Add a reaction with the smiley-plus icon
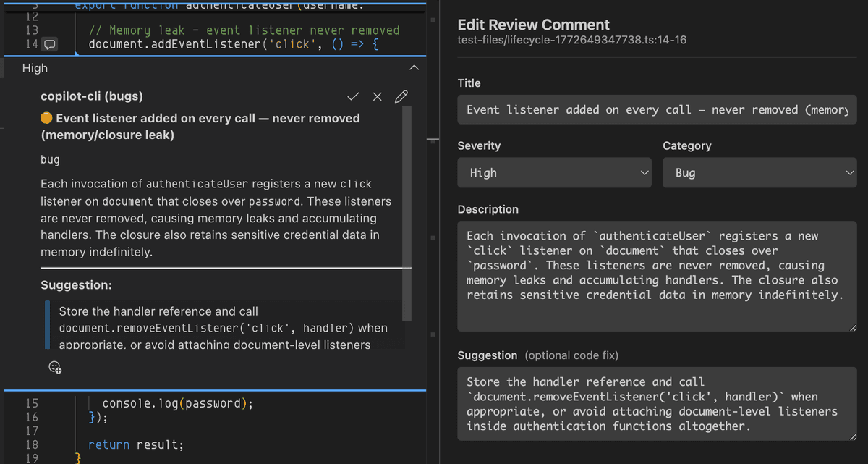This screenshot has height=464, width=868. pos(54,368)
